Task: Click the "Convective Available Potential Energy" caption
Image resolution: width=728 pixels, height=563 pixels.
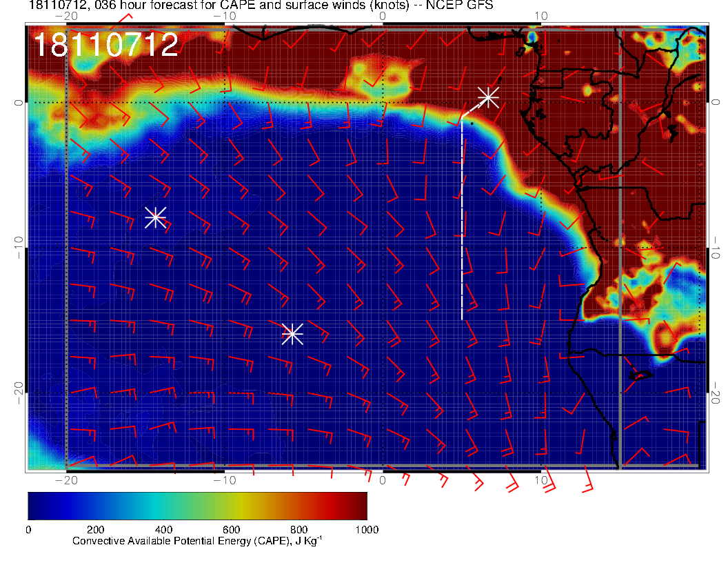Action: coord(197,542)
